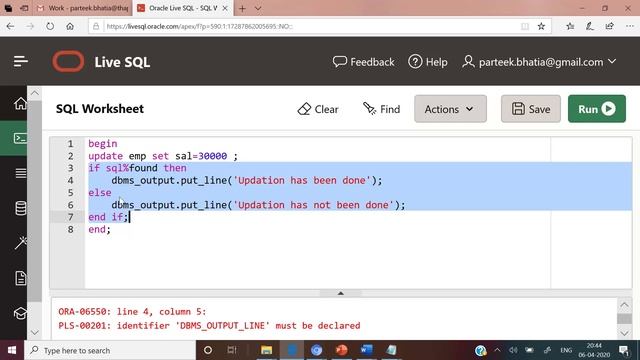Open the volume control in tray
Image resolution: width=640 pixels, height=360 pixels.
click(513, 350)
